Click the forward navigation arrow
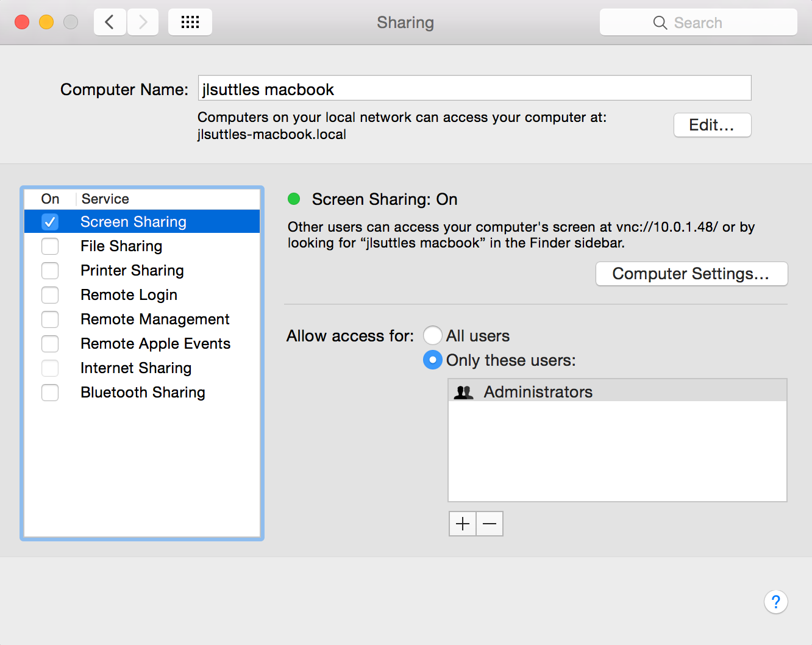Viewport: 812px width, 645px height. click(143, 23)
